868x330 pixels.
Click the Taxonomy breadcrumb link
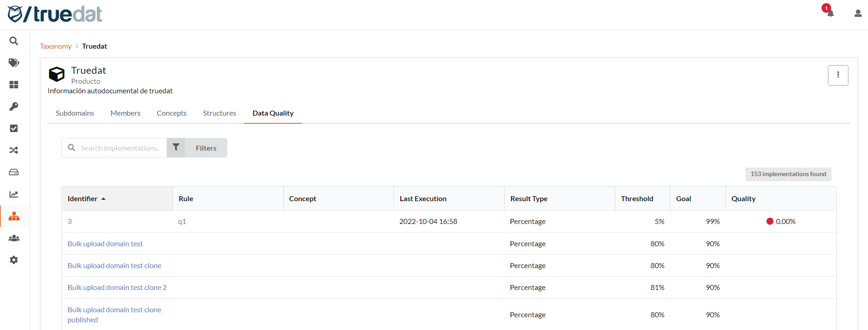pyautogui.click(x=56, y=46)
